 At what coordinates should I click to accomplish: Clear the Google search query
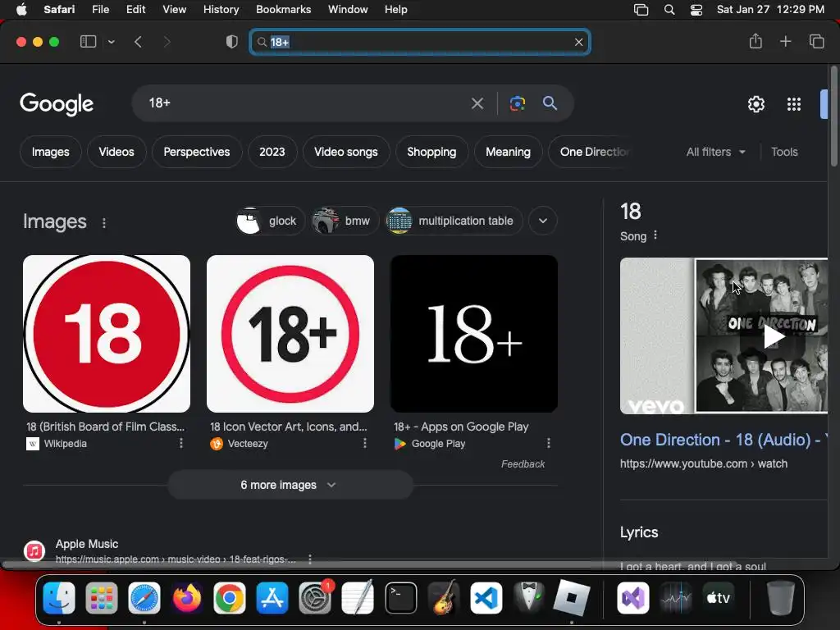click(477, 103)
